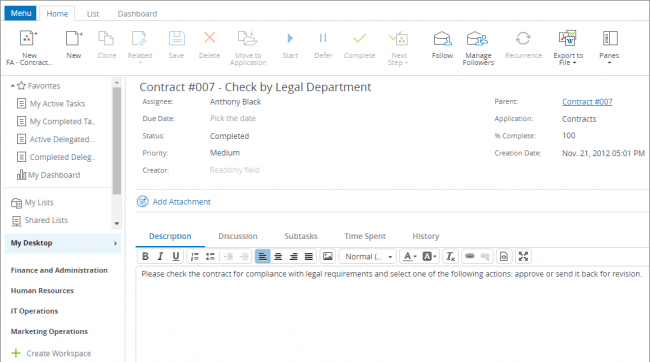Click the Save icon
Image resolution: width=650 pixels, height=362 pixels.
click(177, 39)
